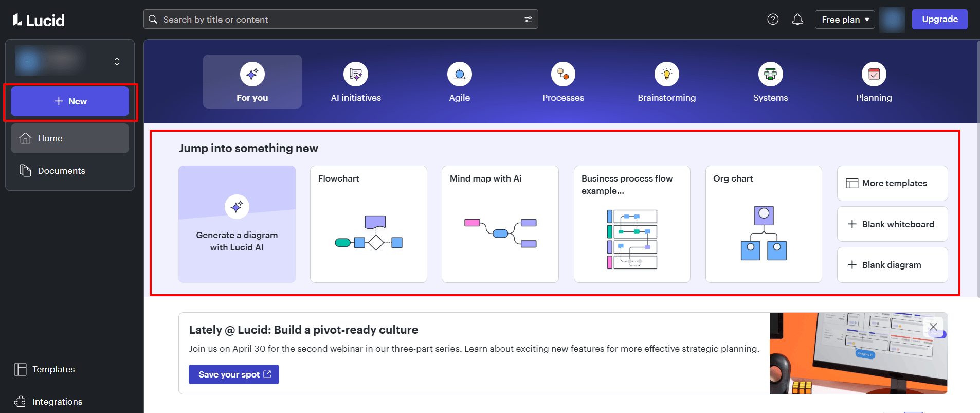980x413 pixels.
Task: Select the For you sparkle icon
Action: click(x=252, y=75)
